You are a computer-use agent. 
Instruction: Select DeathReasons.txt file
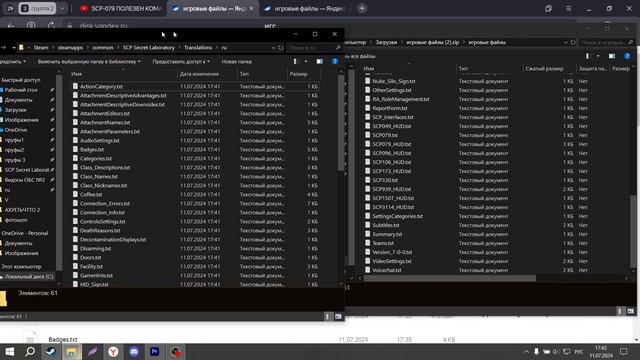coord(99,230)
